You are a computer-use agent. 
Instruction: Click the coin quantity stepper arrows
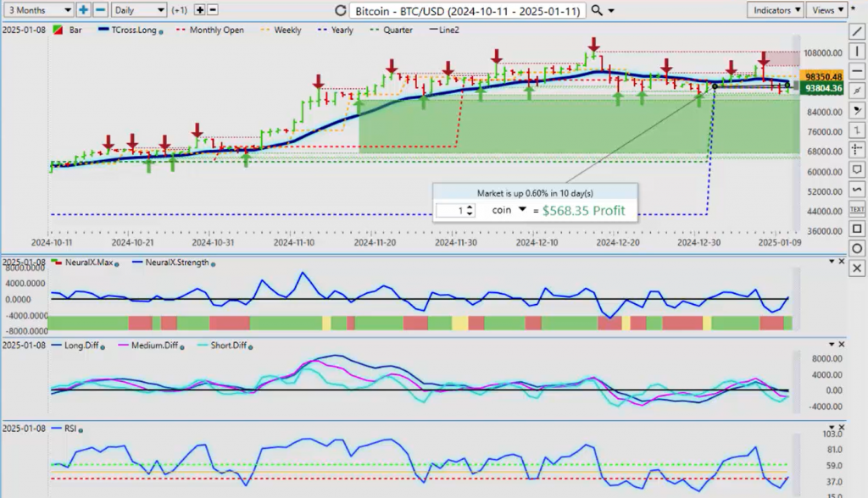[470, 210]
